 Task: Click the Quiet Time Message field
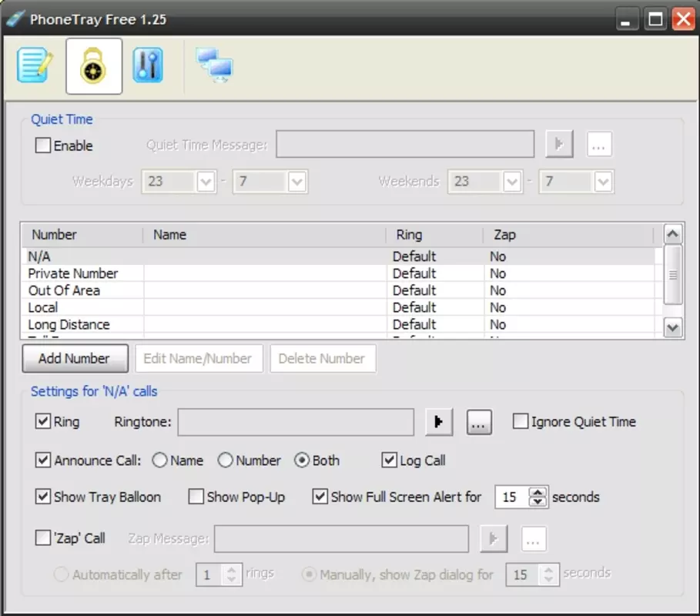click(x=405, y=144)
